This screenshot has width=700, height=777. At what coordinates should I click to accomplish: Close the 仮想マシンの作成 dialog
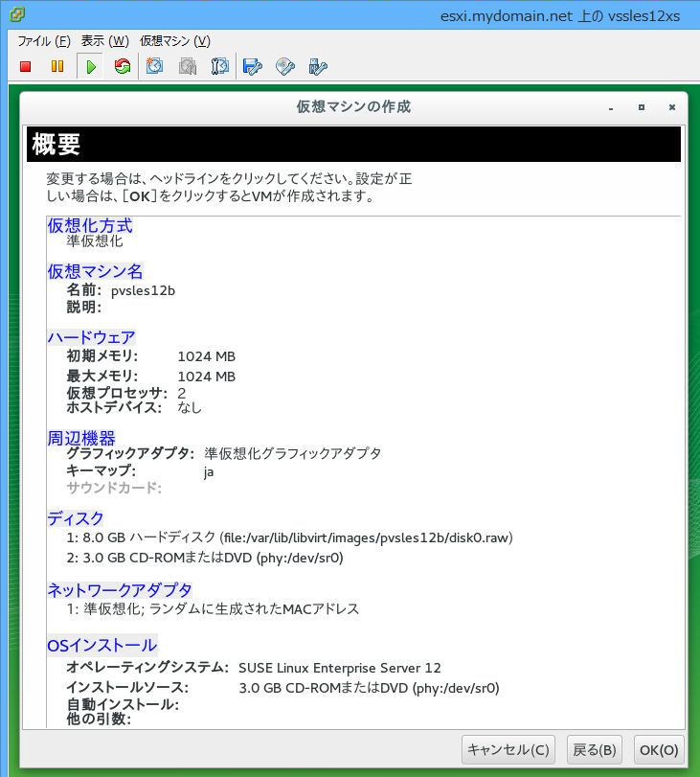672,107
